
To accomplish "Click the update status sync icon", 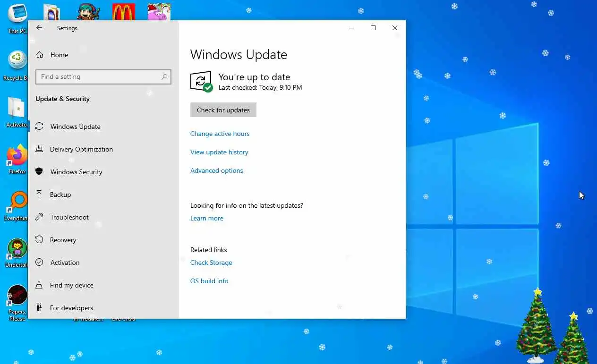I will click(201, 82).
